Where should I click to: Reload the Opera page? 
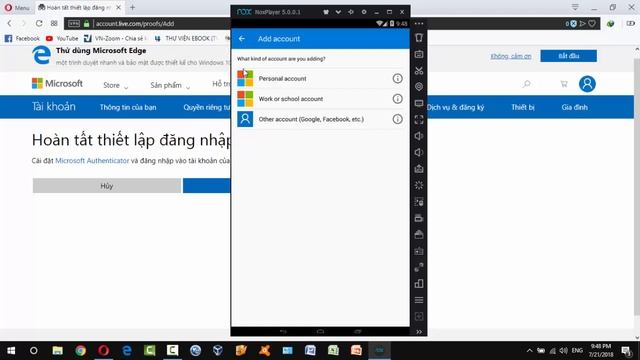pos(39,23)
